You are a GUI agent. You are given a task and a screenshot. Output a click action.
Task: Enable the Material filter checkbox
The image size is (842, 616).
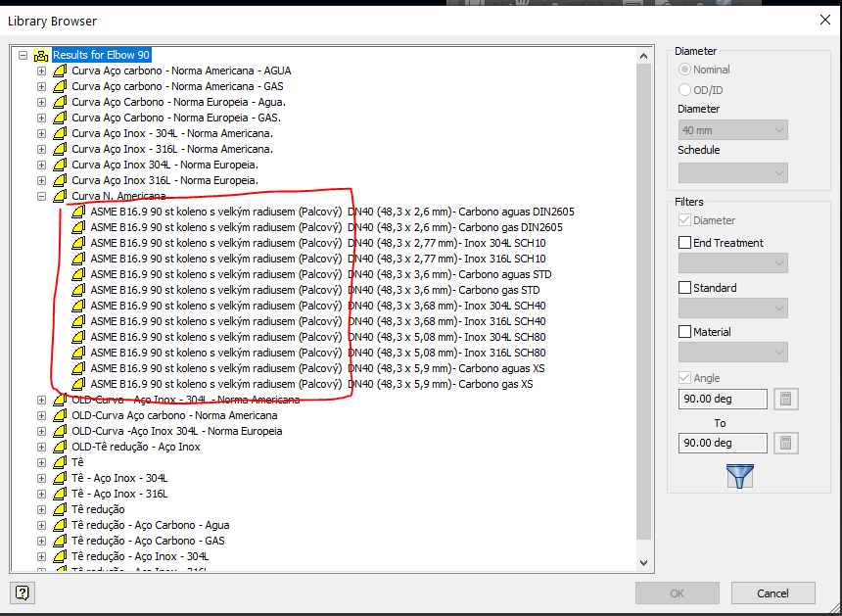pos(684,332)
